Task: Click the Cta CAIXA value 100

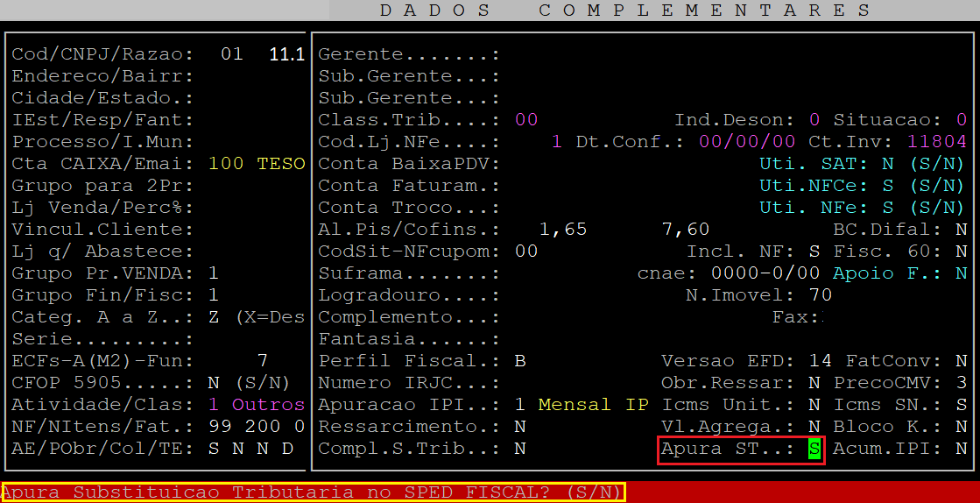Action: tap(225, 164)
